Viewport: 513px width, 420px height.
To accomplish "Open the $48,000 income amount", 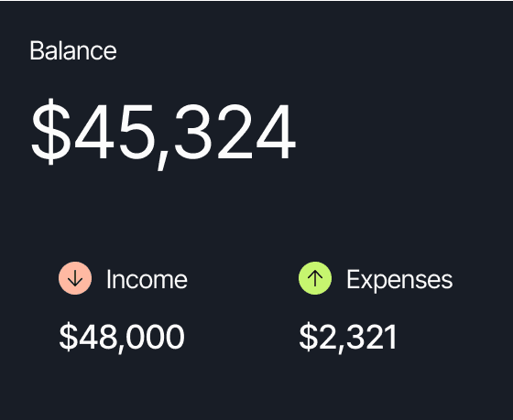I will 121,338.
